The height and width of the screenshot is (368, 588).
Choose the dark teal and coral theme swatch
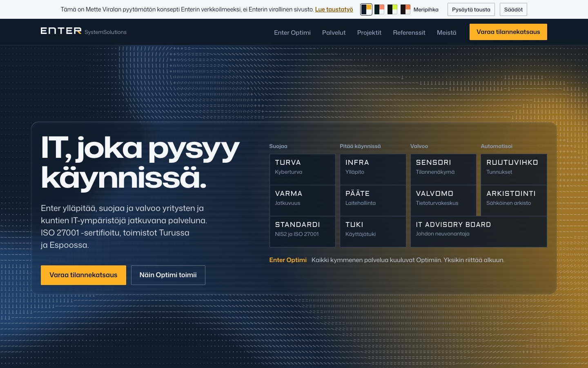point(379,9)
